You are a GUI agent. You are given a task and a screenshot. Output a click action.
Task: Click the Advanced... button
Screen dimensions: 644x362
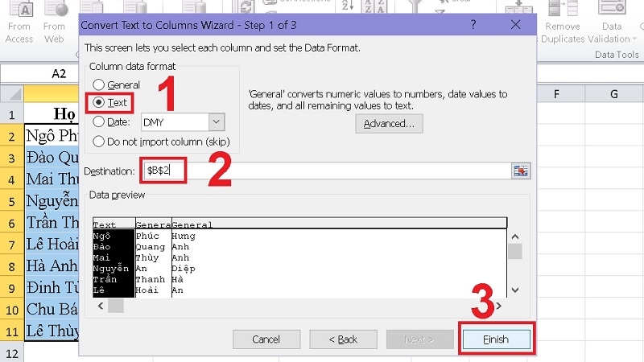[x=389, y=124]
